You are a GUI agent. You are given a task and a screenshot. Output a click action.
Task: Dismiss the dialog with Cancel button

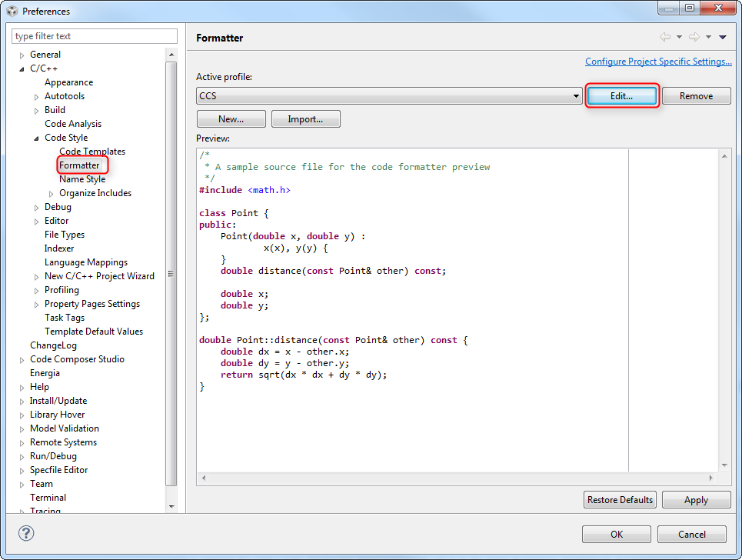click(x=692, y=535)
